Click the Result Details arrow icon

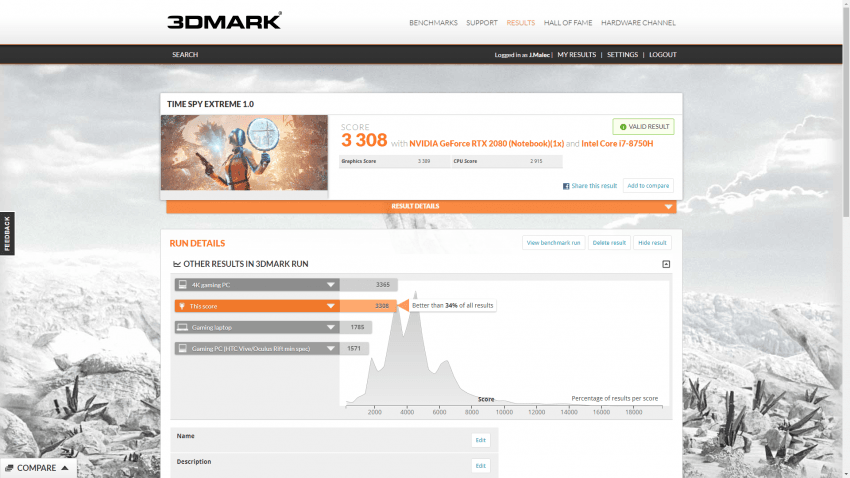click(668, 206)
